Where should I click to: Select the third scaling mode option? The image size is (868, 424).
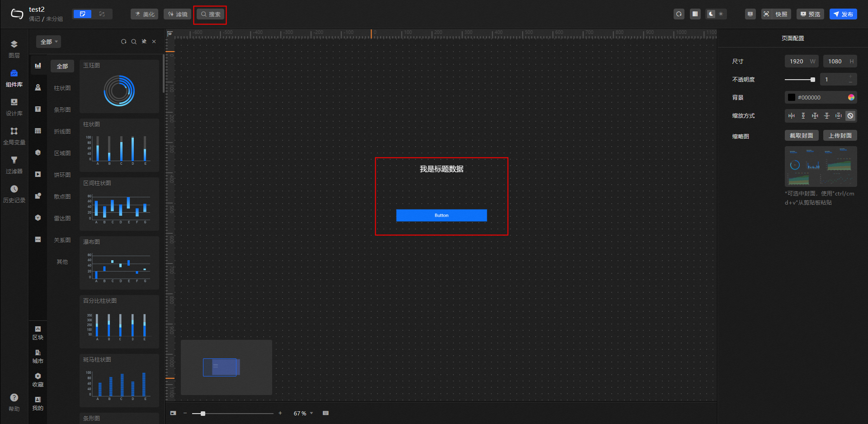[x=815, y=116]
